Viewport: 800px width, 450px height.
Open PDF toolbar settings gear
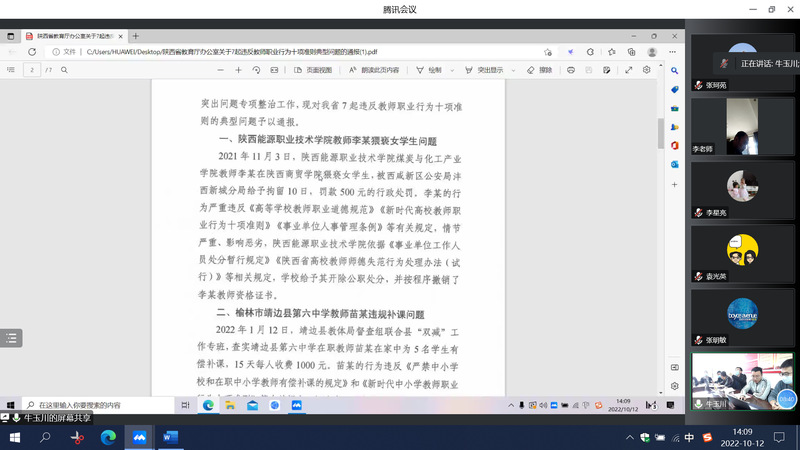[646, 70]
